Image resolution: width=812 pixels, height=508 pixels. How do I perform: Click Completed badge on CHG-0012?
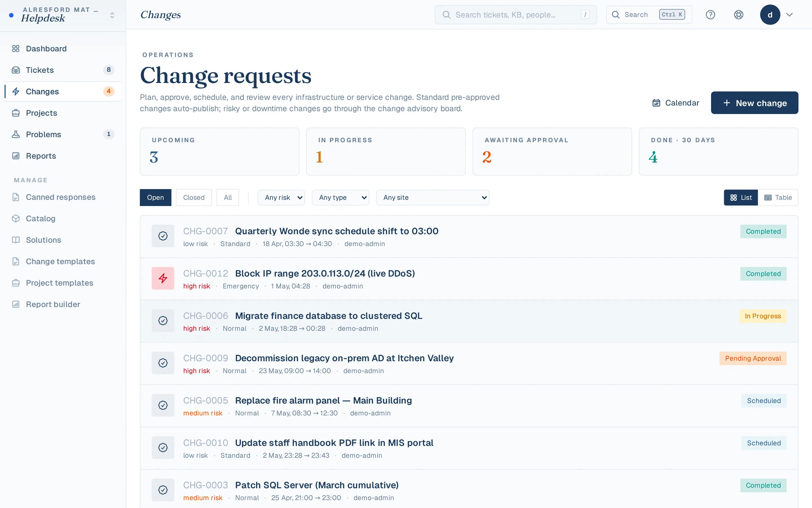point(763,274)
